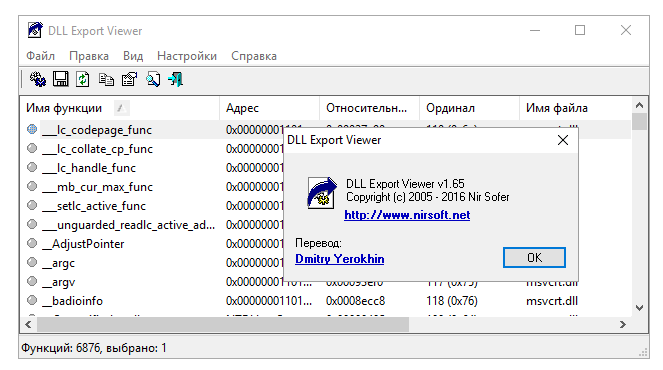Click the bullet icon beside _argv
Screen dimensions: 663x370
pyautogui.click(x=32, y=281)
